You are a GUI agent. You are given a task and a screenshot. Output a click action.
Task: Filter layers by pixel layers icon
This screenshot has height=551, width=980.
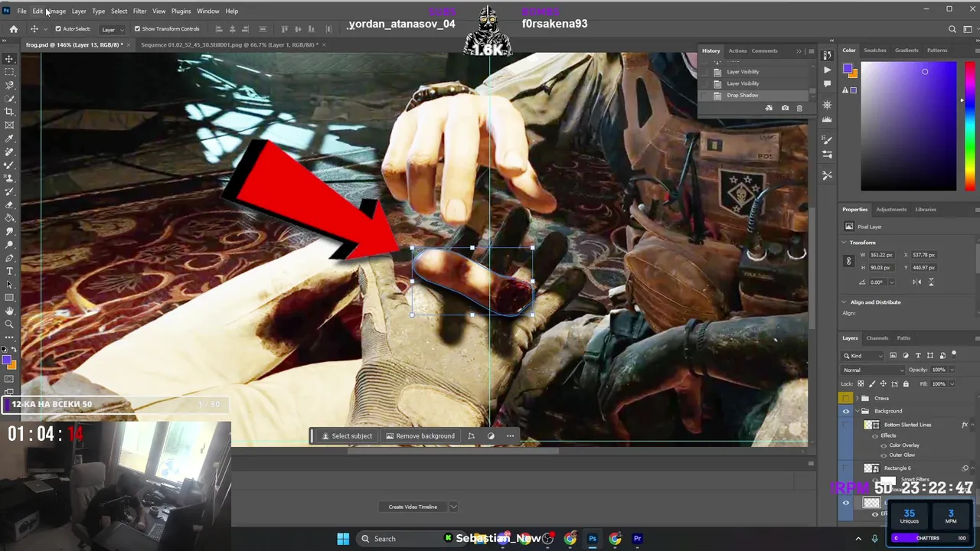click(x=893, y=355)
